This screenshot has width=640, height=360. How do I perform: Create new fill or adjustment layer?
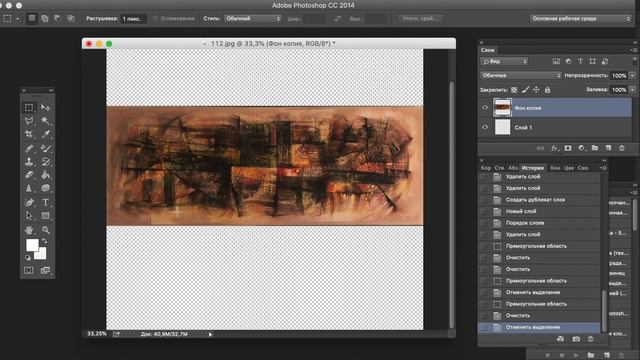tap(582, 148)
